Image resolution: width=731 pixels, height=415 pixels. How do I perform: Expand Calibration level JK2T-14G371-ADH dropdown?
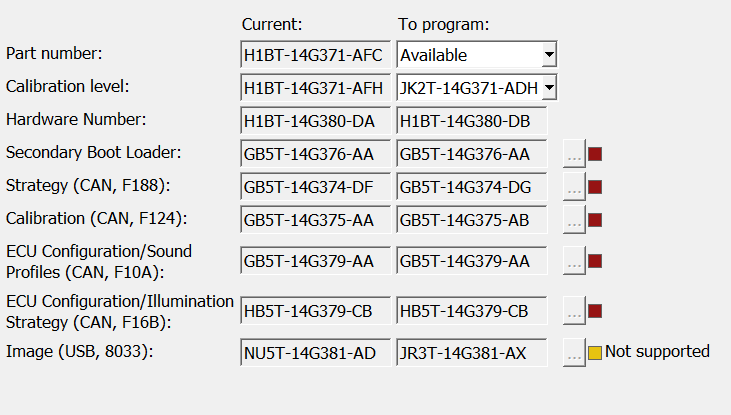548,88
